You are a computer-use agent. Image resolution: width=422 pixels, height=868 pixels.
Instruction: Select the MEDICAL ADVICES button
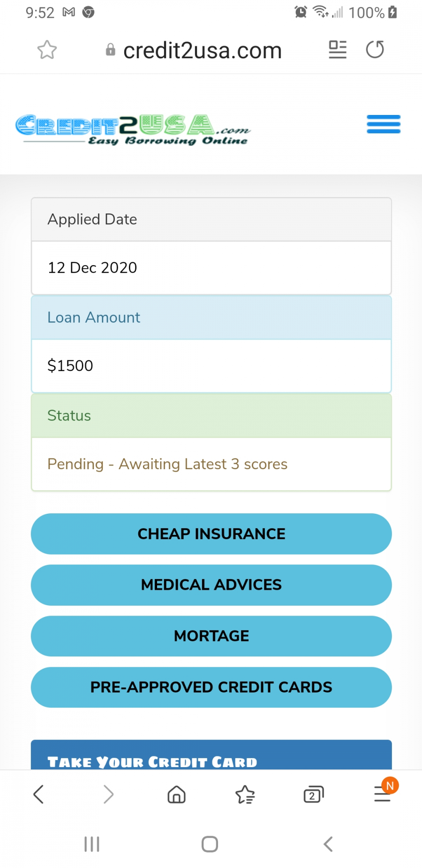[211, 585]
